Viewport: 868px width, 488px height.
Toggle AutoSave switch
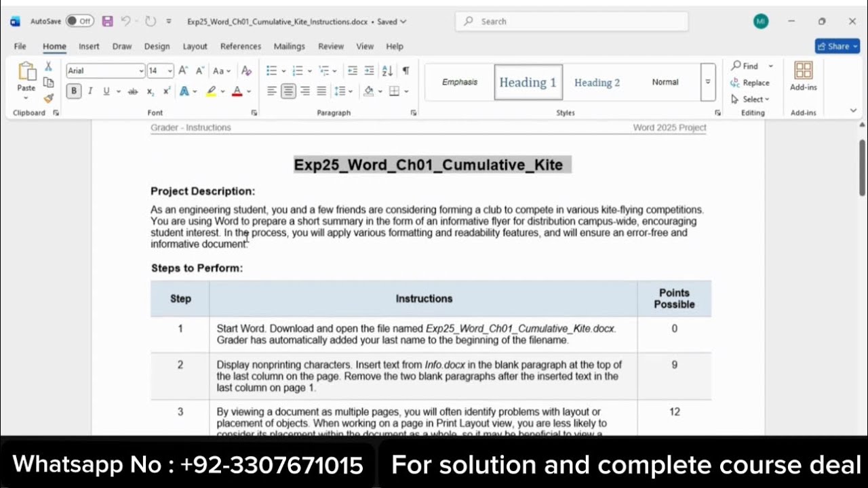click(80, 21)
